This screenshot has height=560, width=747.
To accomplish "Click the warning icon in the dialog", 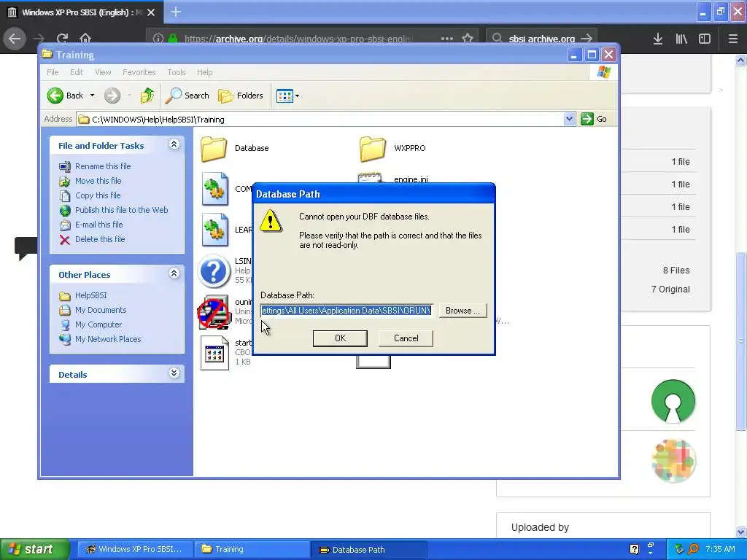I will 271,221.
